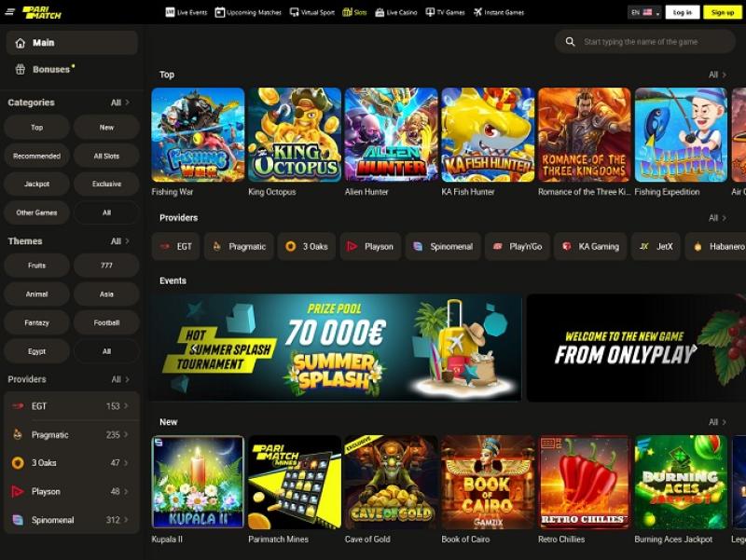The height and width of the screenshot is (560, 746).
Task: Open Live Casino tab
Action: click(395, 12)
